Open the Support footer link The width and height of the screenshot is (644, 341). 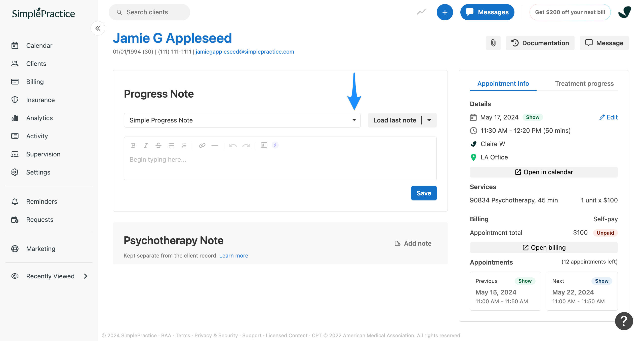[x=252, y=335]
